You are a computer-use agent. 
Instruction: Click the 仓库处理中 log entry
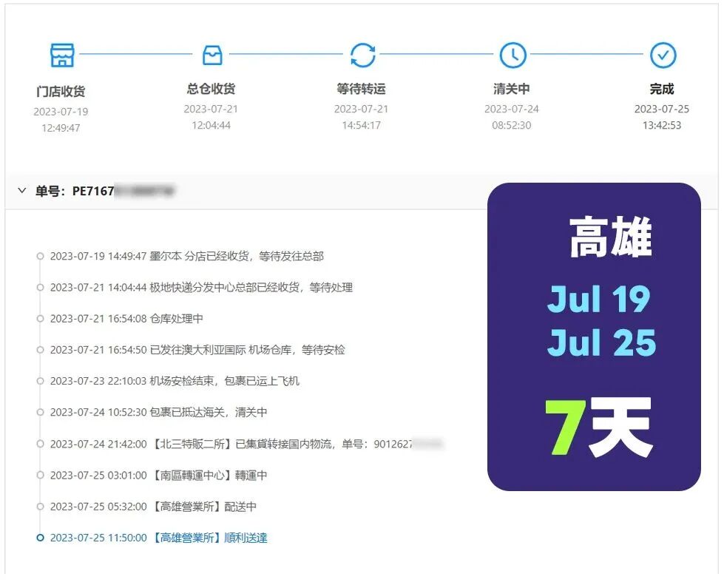click(126, 319)
